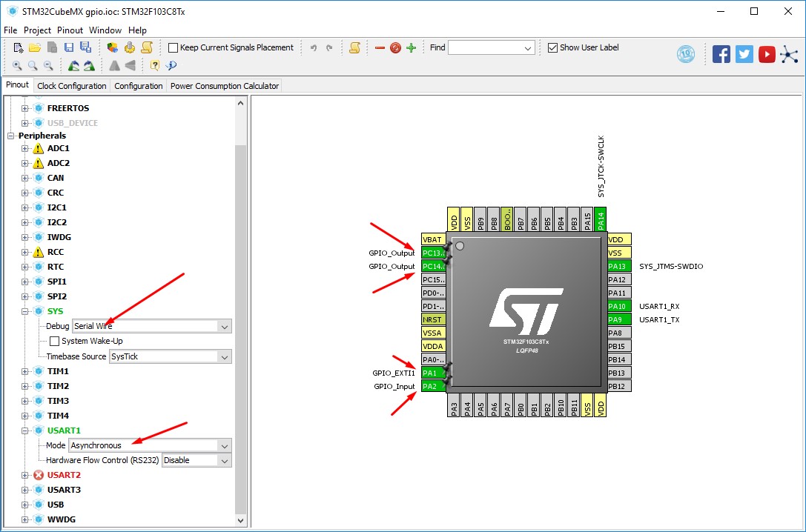The height and width of the screenshot is (532, 806).
Task: Switch to the Clock Configuration tab
Action: click(x=71, y=85)
